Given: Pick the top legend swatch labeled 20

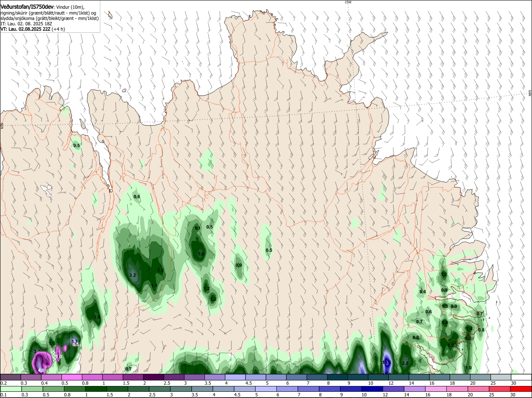Looking at the screenshot, I should 480,377.
